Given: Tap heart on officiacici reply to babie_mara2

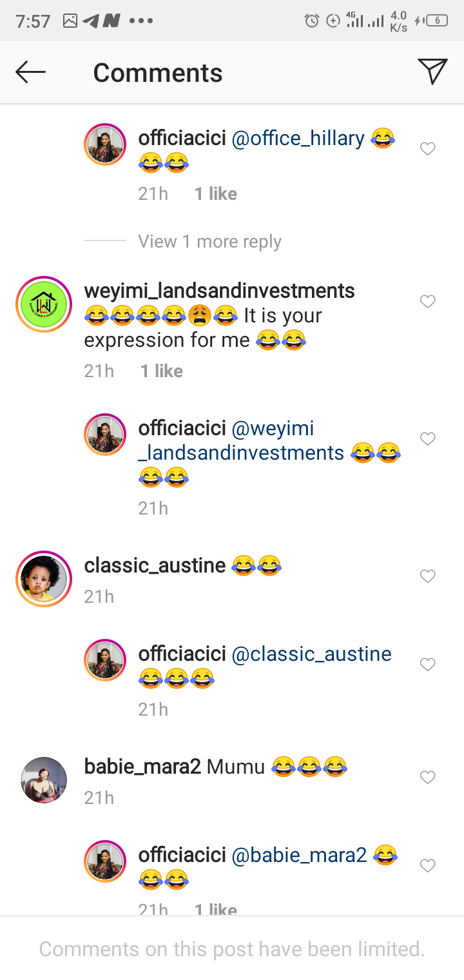Looking at the screenshot, I should click(428, 866).
